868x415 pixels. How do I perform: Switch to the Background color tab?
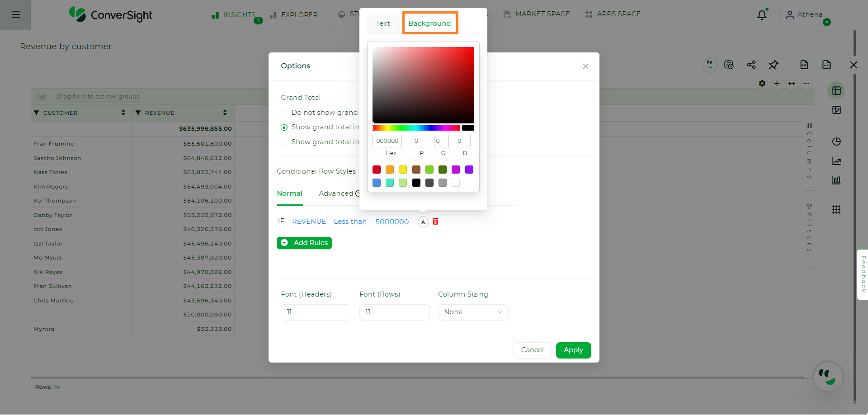[430, 24]
